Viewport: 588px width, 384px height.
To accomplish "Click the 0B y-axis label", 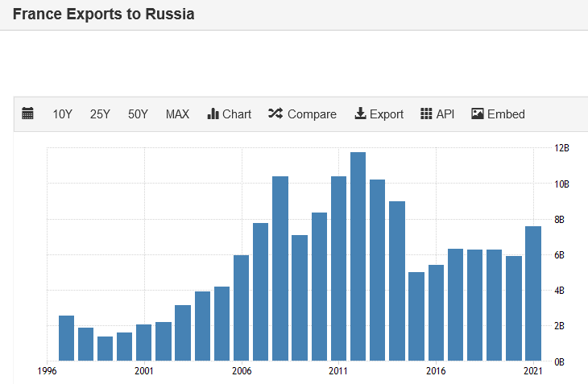I will 559,362.
